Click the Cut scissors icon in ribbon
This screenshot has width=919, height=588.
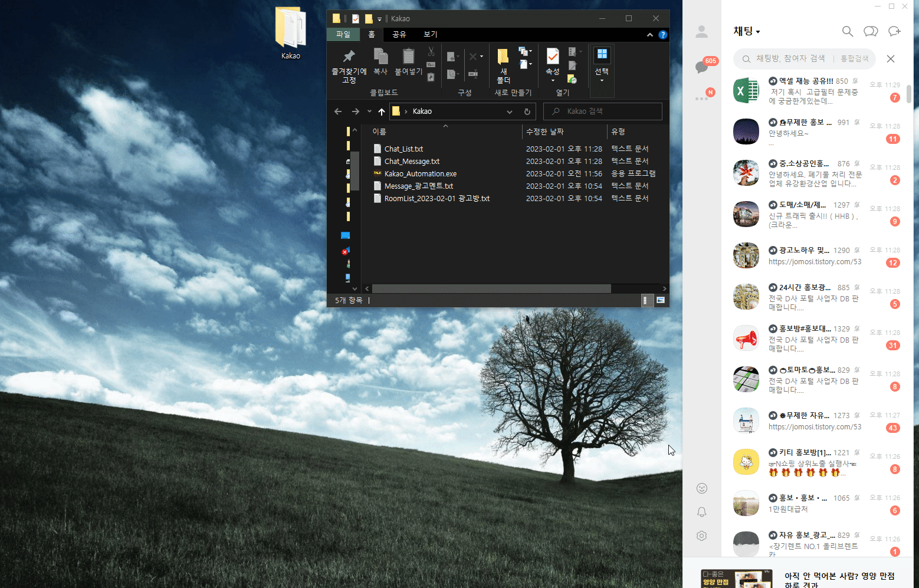click(x=431, y=52)
